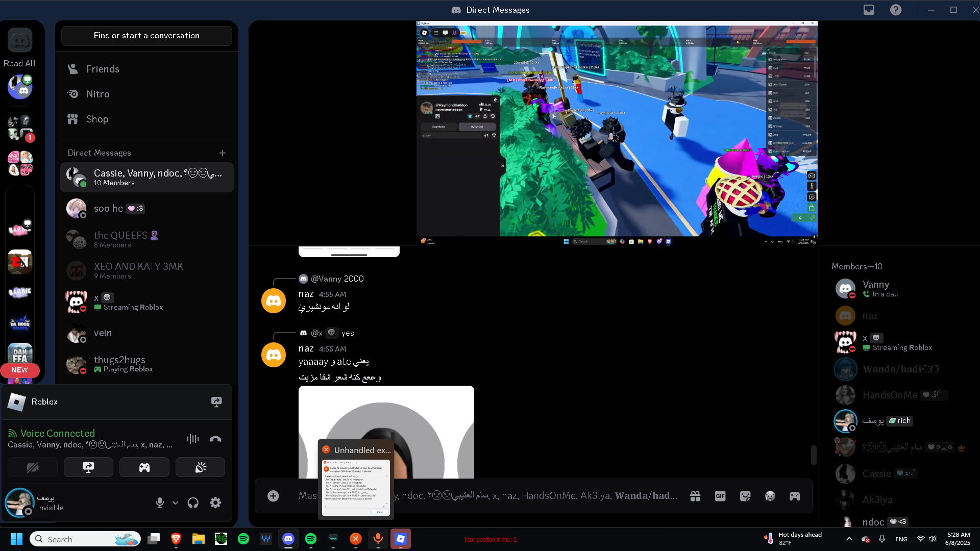Click Read All button

[x=19, y=63]
